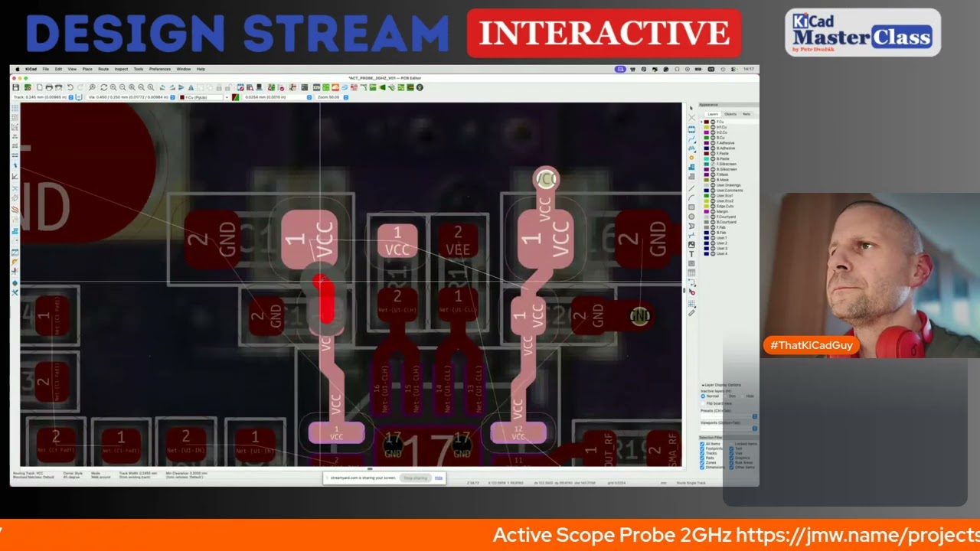Screen dimensions: 980x551
Task: Toggle Footprints selection filter checkbox
Action: click(x=702, y=448)
